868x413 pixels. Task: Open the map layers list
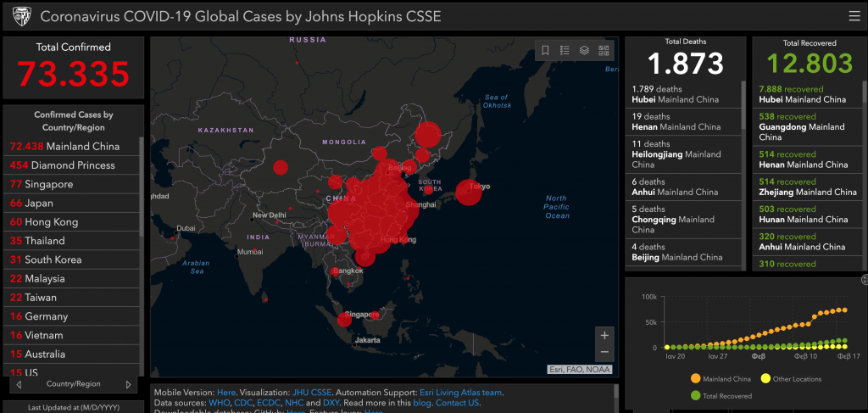pyautogui.click(x=584, y=51)
